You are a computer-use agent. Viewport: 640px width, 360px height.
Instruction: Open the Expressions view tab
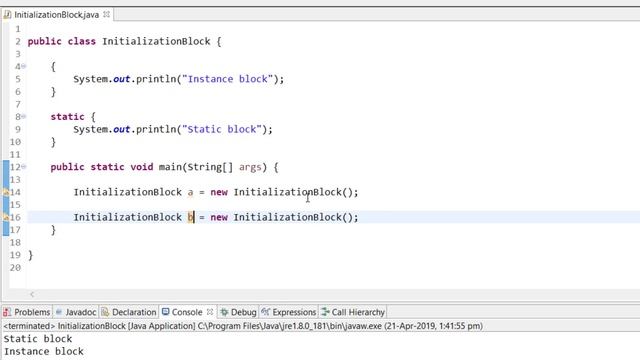click(289, 312)
